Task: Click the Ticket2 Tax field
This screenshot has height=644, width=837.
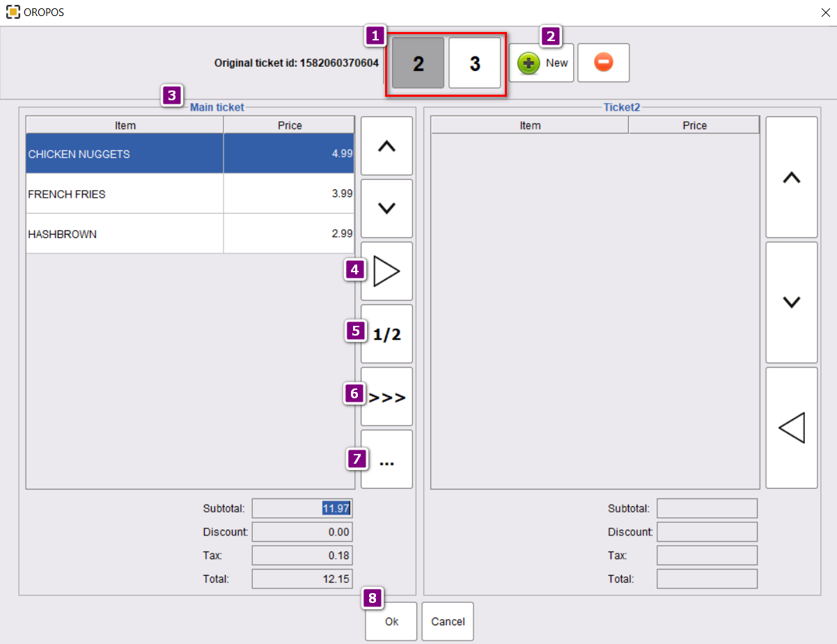Action: (x=707, y=556)
